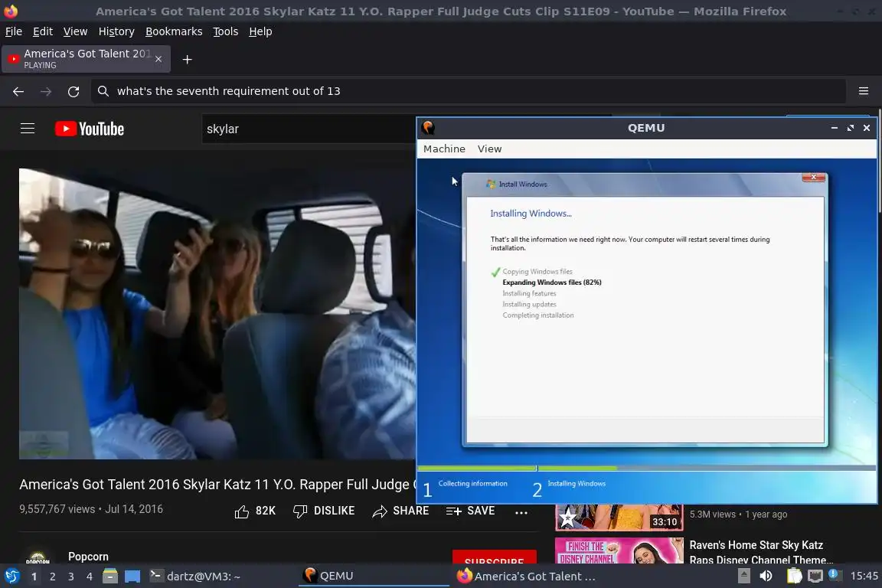Go back to previous page

(18, 91)
